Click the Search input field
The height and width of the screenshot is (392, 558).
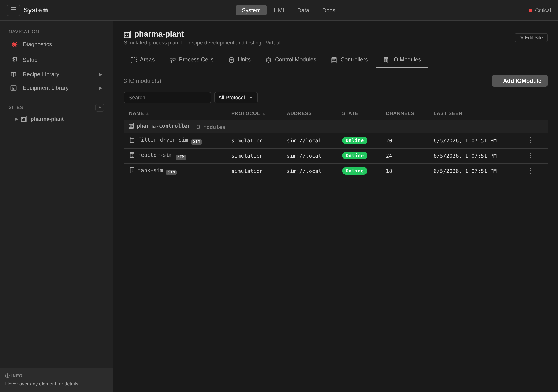coord(167,97)
